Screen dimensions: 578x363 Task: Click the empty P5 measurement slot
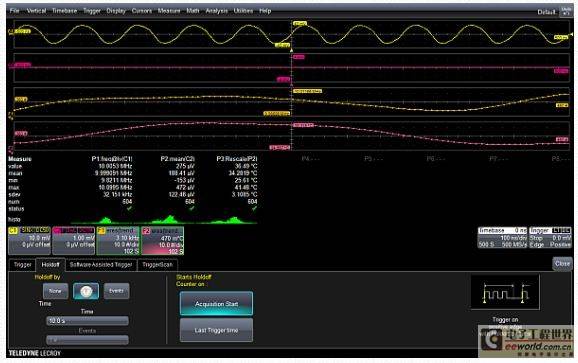tap(373, 159)
